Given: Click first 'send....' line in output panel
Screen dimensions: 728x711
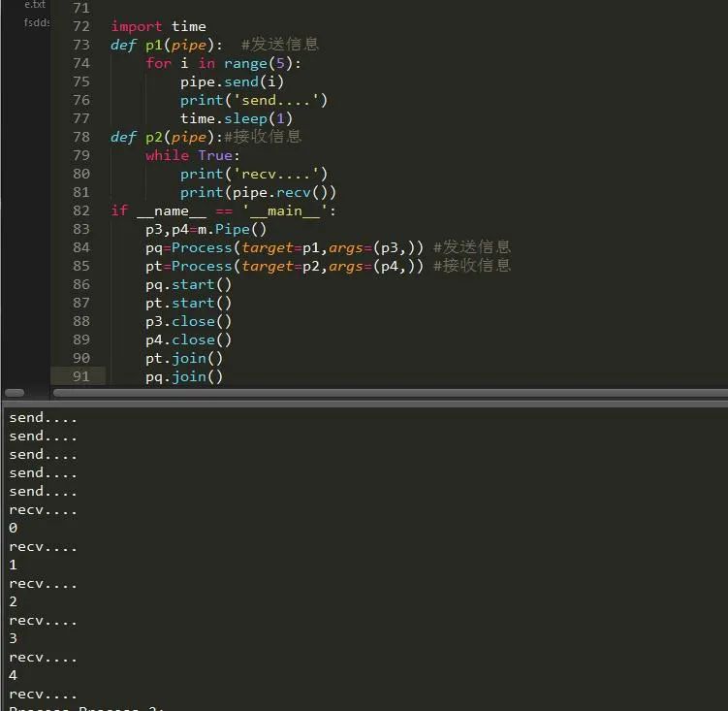Looking at the screenshot, I should click(43, 418).
